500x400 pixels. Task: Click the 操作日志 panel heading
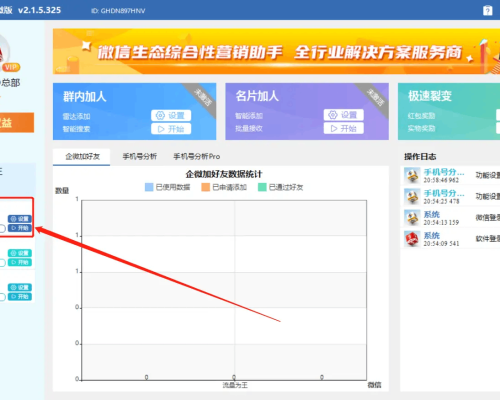pos(420,157)
